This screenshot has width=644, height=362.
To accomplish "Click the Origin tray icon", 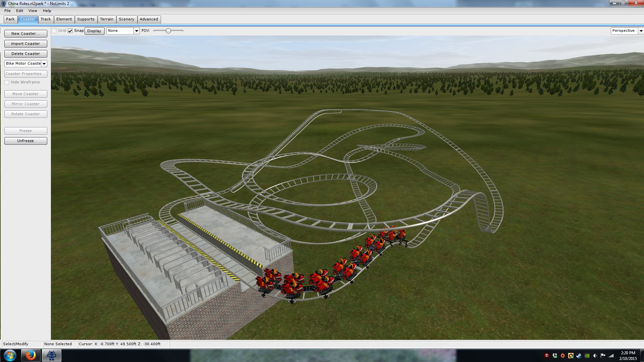I will (x=563, y=356).
